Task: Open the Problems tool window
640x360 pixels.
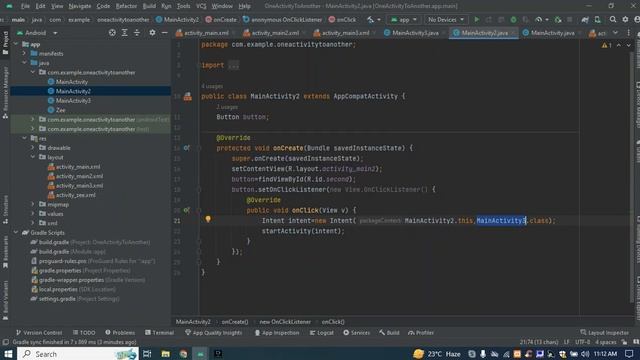Action: tap(120, 333)
